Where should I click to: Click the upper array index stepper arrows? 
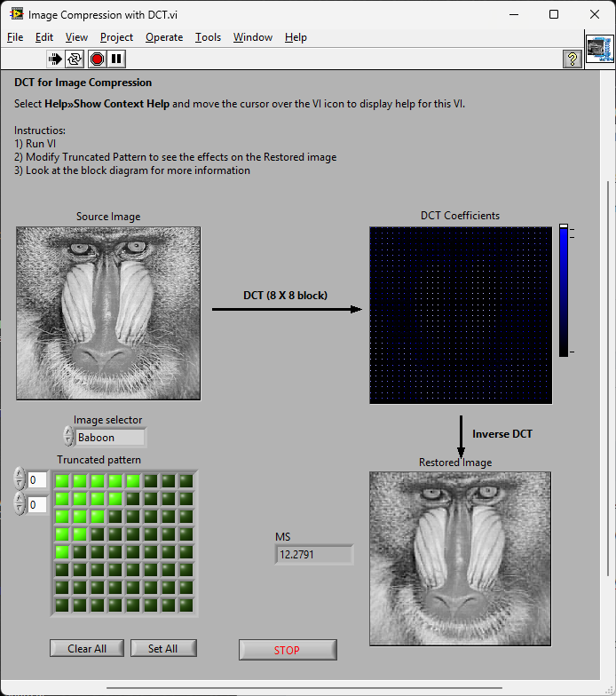[x=20, y=480]
